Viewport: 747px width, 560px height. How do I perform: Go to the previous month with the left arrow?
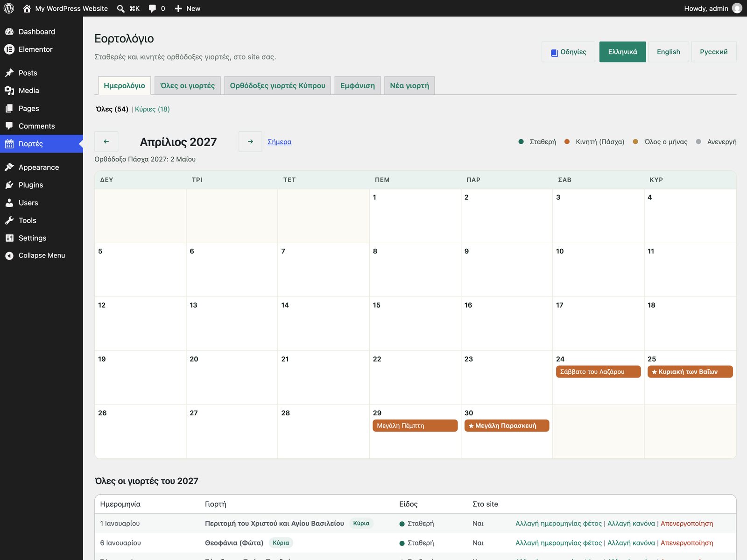coord(106,141)
